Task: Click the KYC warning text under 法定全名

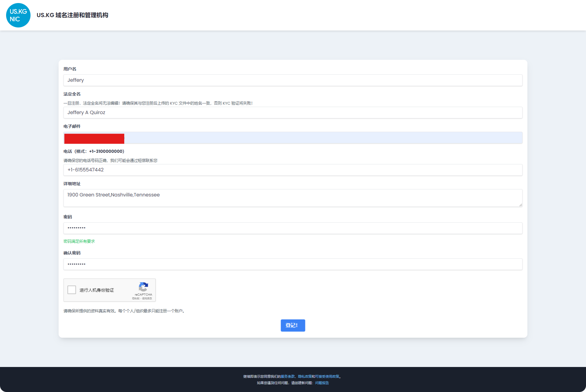Action: pos(158,103)
